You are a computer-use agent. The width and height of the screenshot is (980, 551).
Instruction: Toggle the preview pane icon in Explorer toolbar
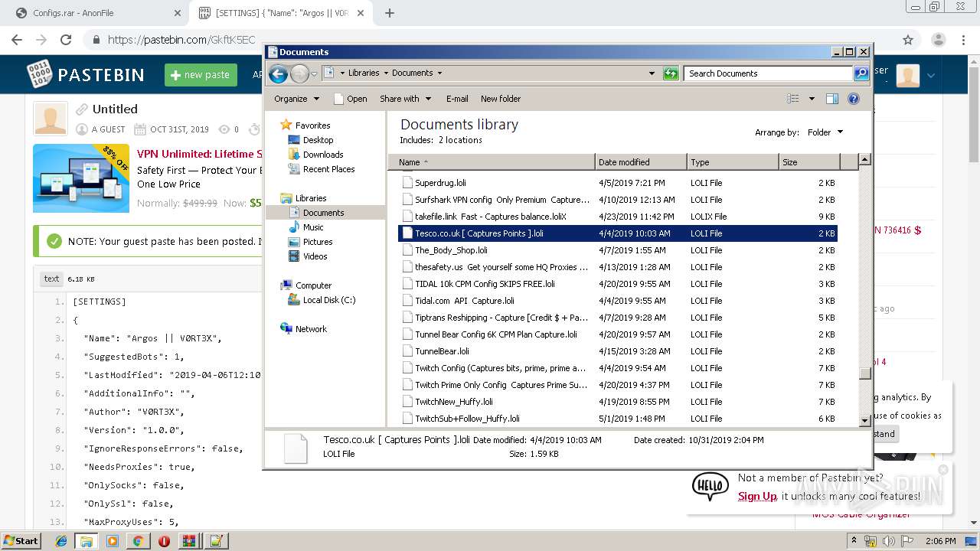tap(832, 99)
